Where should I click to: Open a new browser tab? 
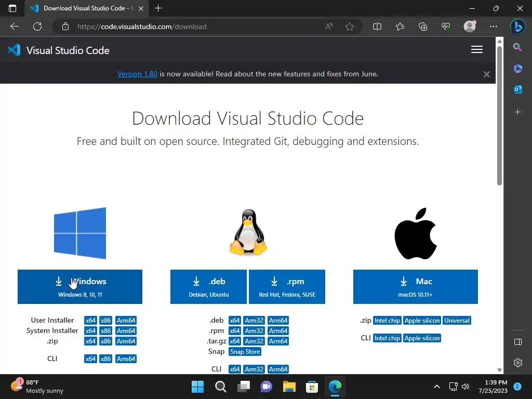click(158, 8)
